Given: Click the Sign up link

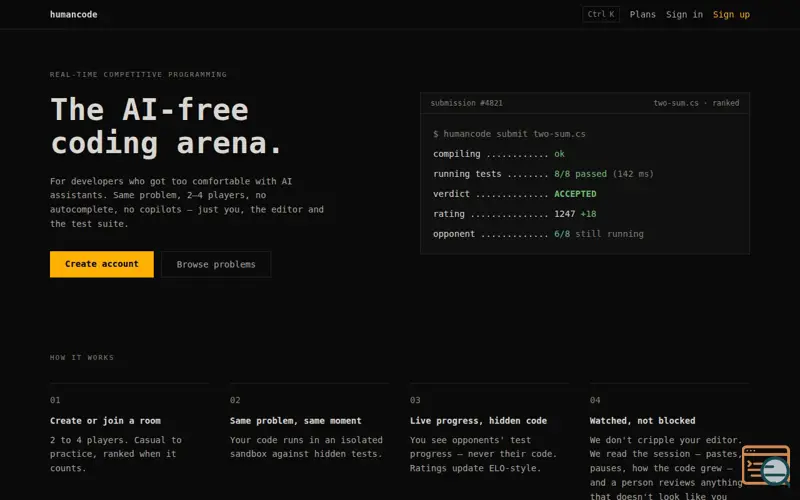Looking at the screenshot, I should 731,14.
